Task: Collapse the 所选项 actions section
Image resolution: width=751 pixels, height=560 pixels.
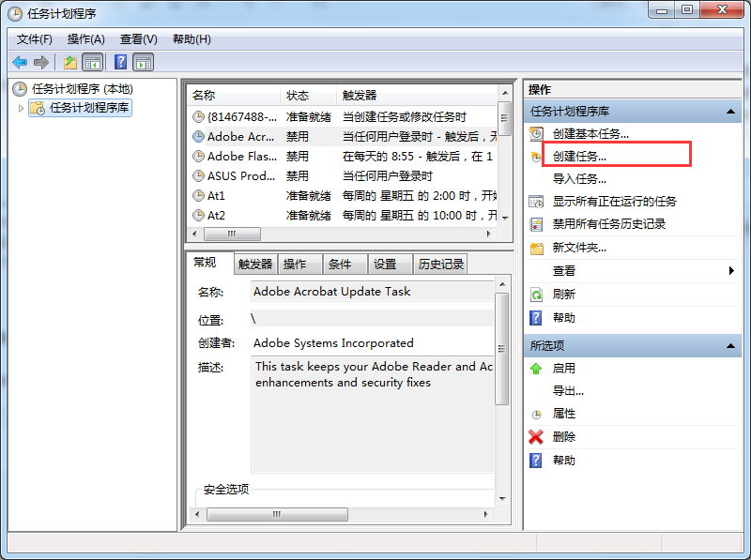Action: click(x=730, y=345)
